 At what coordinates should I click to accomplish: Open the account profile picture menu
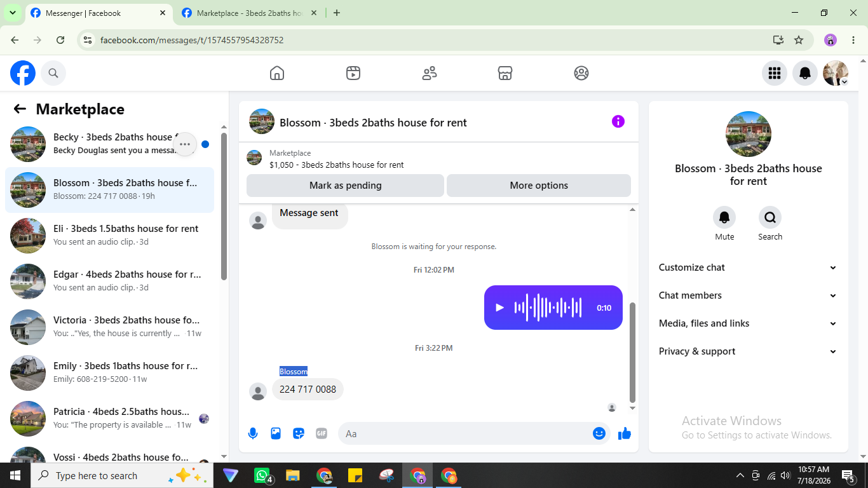(836, 73)
